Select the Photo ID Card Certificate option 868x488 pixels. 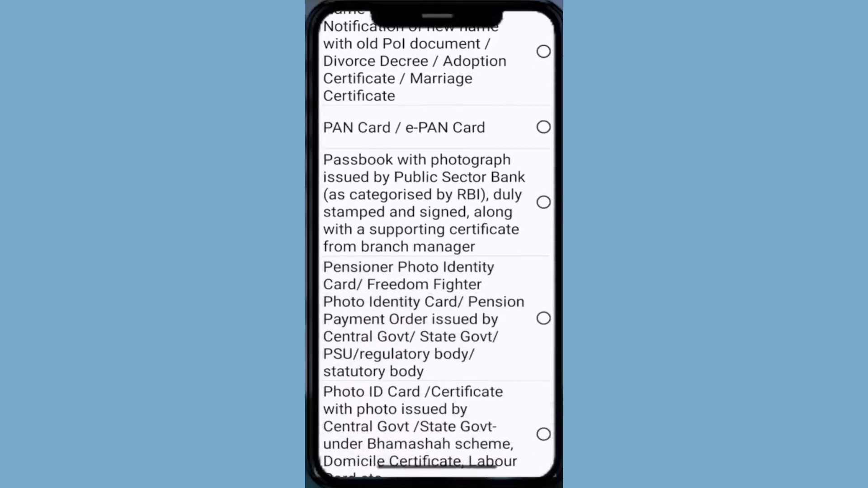pos(542,434)
